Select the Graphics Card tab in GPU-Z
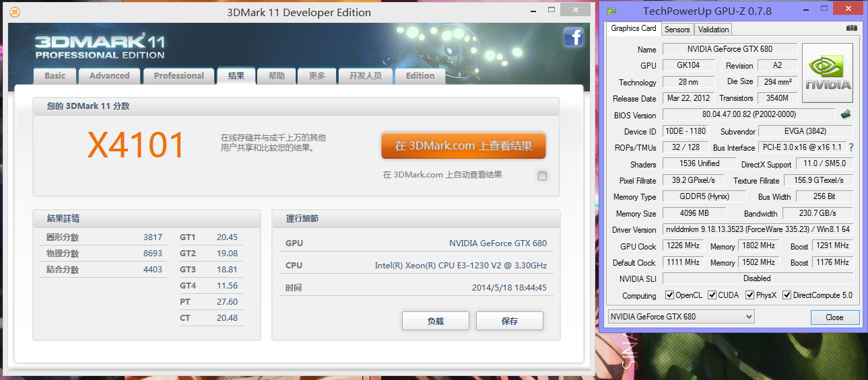 point(634,28)
